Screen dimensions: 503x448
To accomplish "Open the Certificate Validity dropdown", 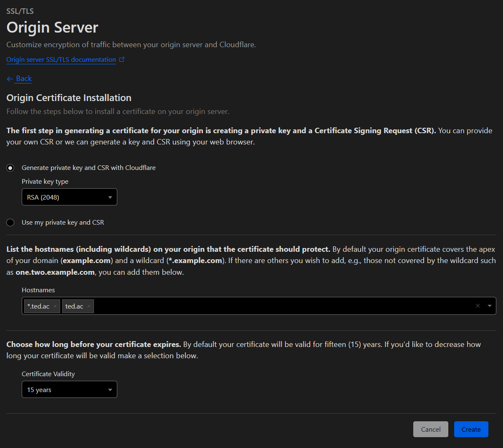I will [69, 390].
